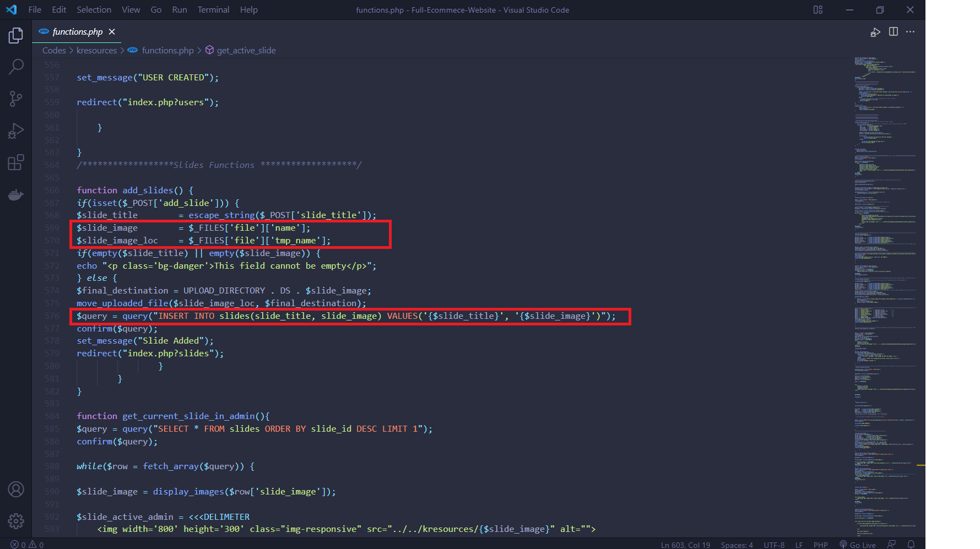Split the editor to the right
The image size is (980, 549).
[894, 32]
